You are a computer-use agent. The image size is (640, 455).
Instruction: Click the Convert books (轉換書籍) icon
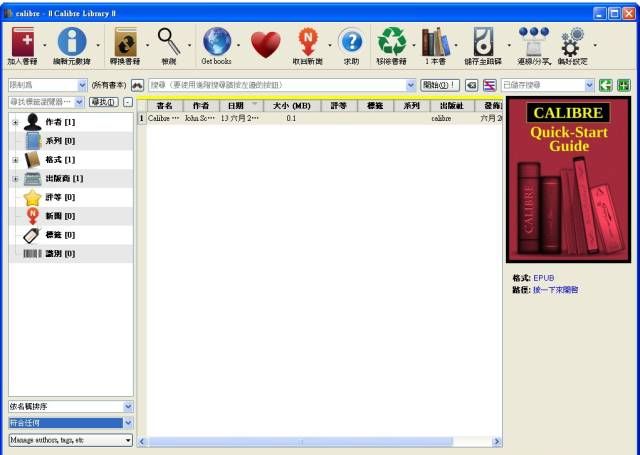pos(125,43)
